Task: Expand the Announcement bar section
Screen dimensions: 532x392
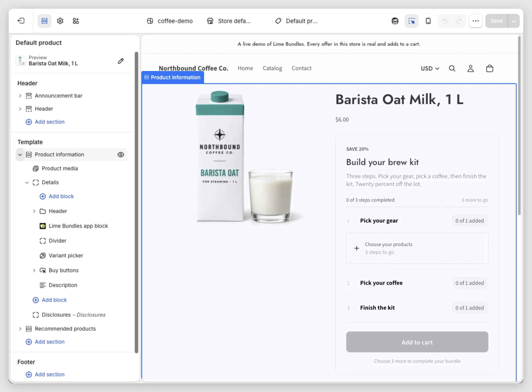Action: tap(20, 96)
